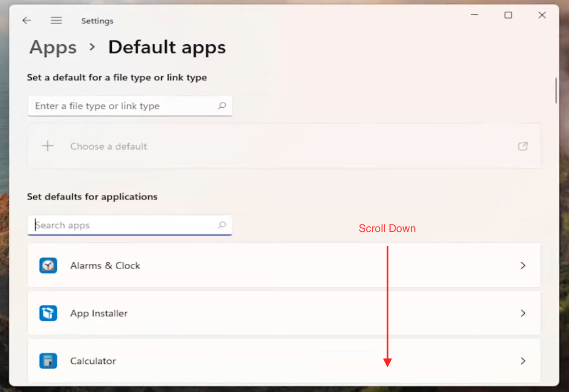Viewport: 569px width, 392px height.
Task: Click the Default apps breadcrumb title
Action: 167,47
